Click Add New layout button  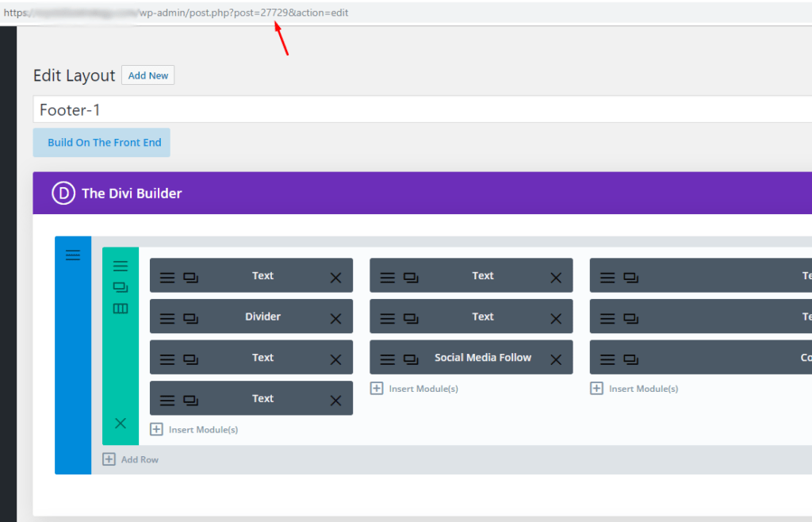pos(148,75)
